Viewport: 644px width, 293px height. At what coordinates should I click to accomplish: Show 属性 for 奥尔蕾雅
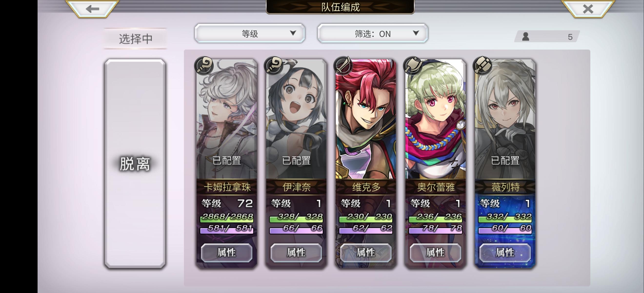[x=435, y=253]
